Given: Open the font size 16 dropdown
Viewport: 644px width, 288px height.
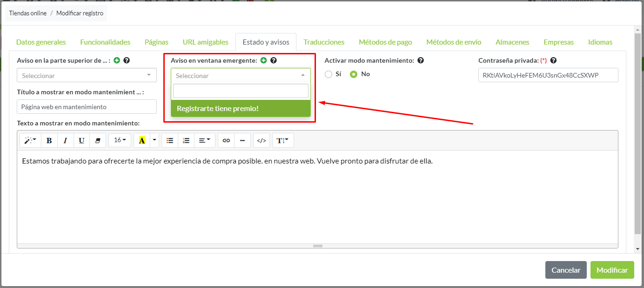Looking at the screenshot, I should (x=120, y=140).
